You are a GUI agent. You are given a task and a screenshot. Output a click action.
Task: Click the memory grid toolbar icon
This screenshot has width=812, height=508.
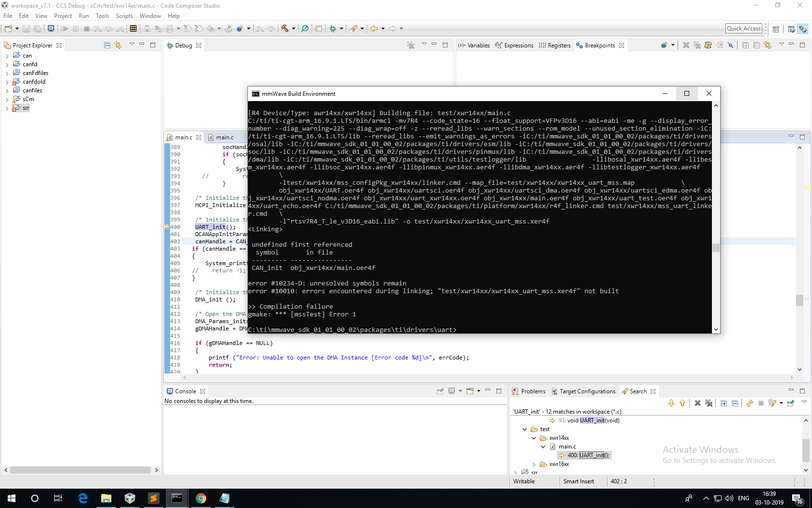(x=133, y=29)
